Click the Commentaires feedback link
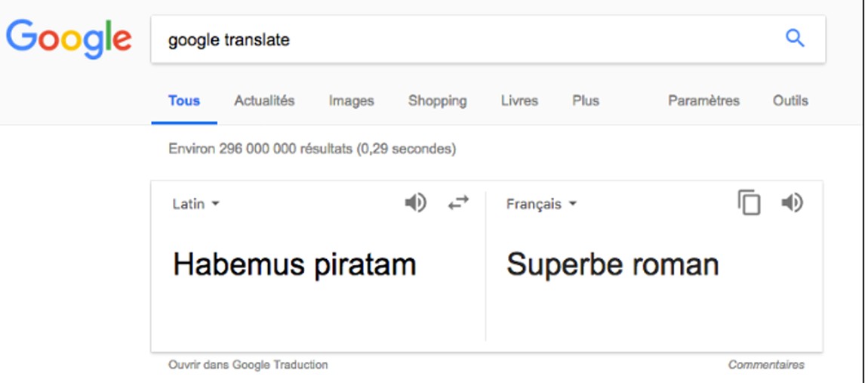 [x=766, y=365]
